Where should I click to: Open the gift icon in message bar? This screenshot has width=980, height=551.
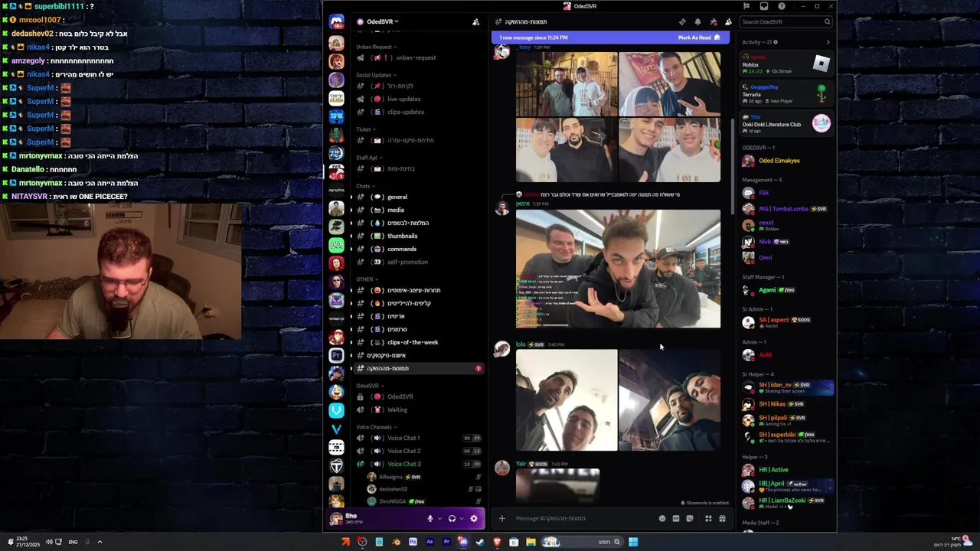tap(722, 519)
